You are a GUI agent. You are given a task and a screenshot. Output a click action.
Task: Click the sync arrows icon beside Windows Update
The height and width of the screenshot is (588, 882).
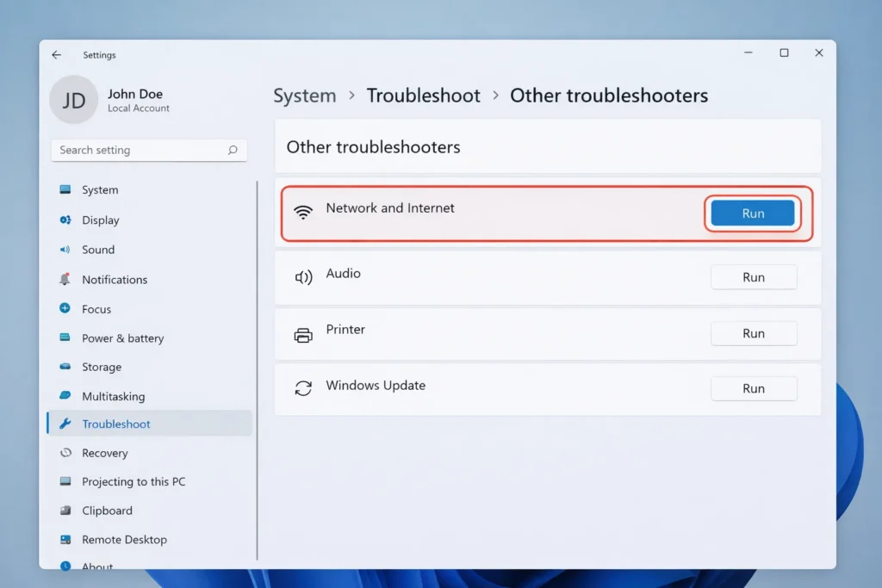pyautogui.click(x=303, y=387)
